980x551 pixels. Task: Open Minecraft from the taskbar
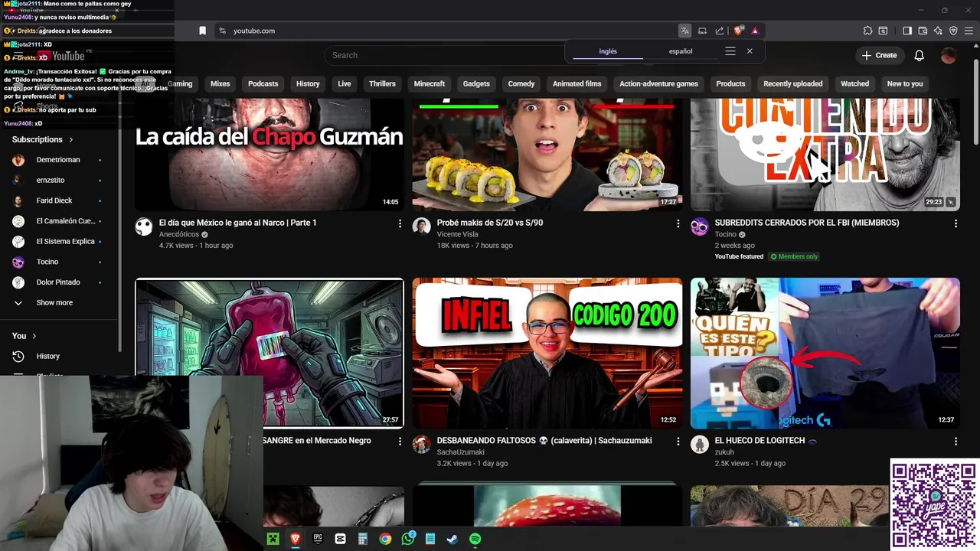point(273,539)
